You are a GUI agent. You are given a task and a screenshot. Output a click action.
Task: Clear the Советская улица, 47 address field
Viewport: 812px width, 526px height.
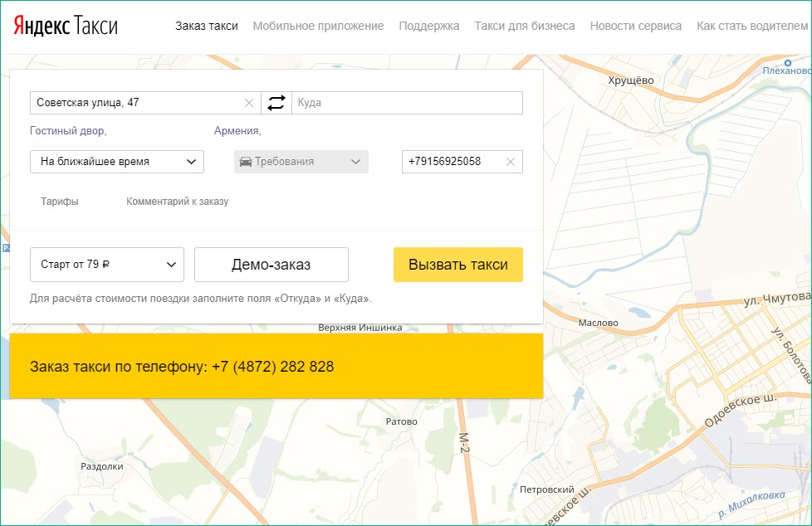click(249, 103)
